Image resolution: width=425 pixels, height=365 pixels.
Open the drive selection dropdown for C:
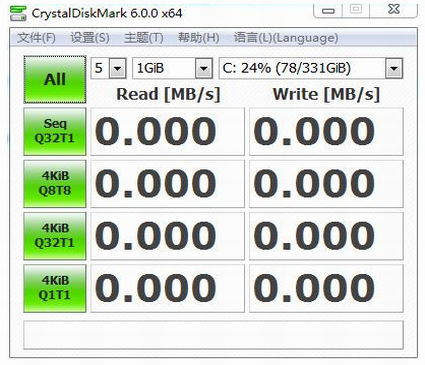311,68
